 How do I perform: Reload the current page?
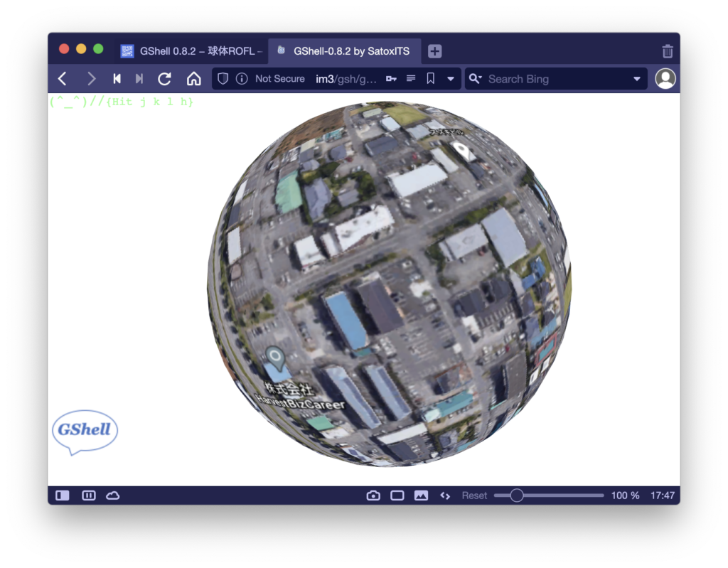[x=164, y=79]
